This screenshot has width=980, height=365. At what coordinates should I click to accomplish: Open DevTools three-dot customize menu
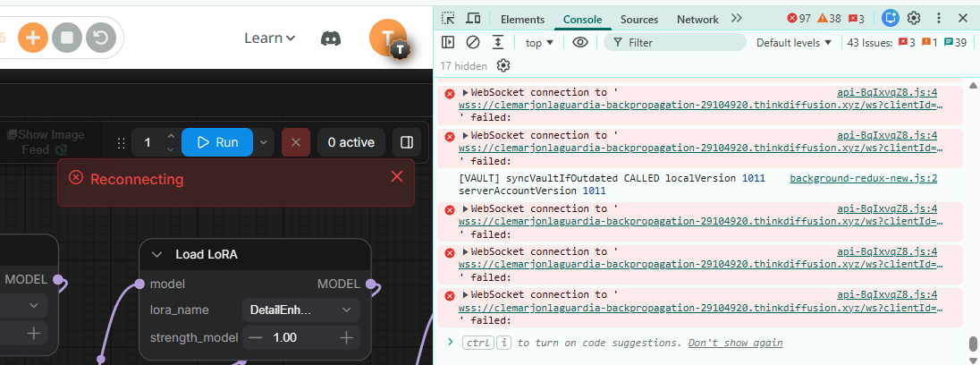[x=938, y=18]
